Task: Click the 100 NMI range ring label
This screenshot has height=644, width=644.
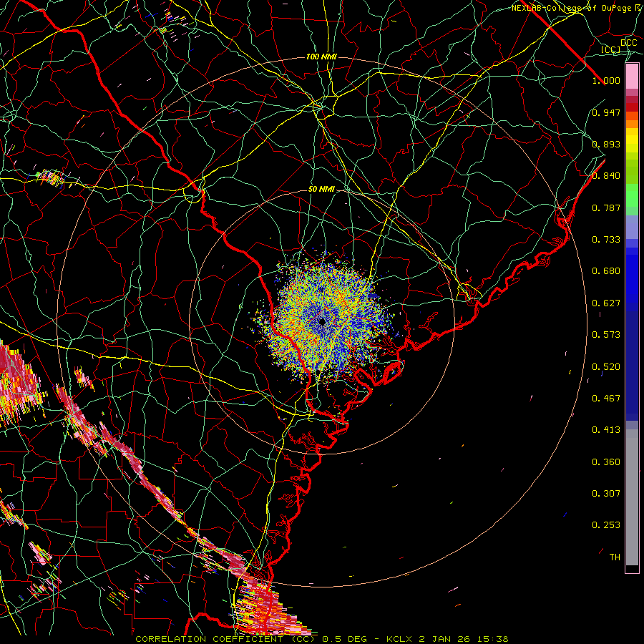Action: click(321, 57)
